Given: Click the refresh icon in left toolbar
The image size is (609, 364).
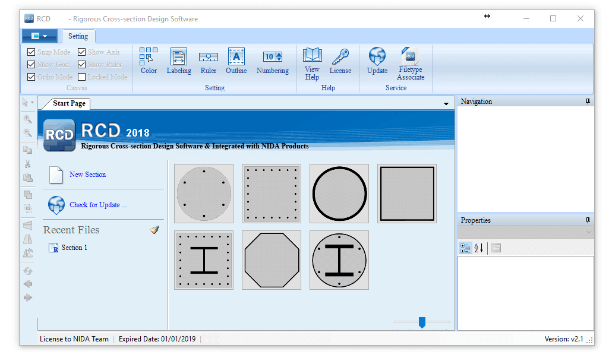Looking at the screenshot, I should click(x=27, y=271).
